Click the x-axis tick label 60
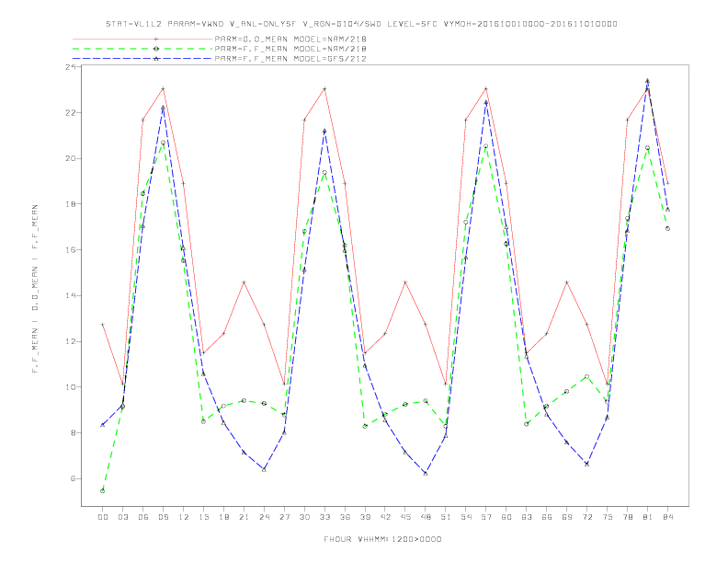 pos(506,517)
